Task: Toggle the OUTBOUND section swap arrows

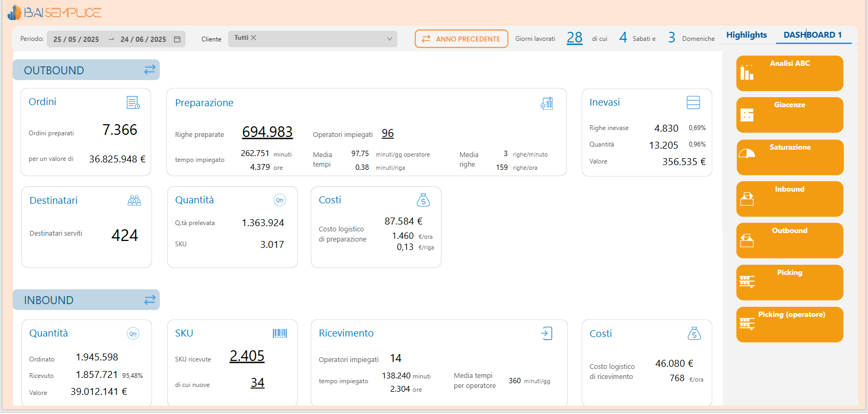Action: [150, 70]
